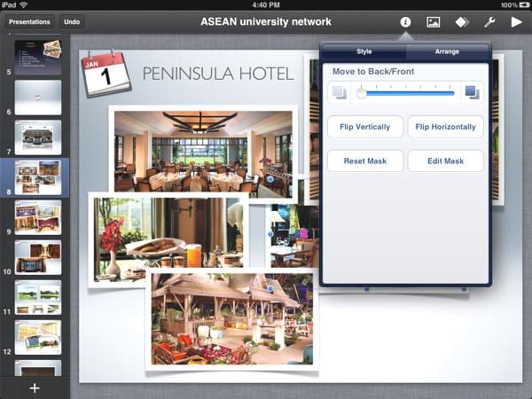Bring object to front icon
Image resolution: width=532 pixels, height=399 pixels.
[x=472, y=92]
